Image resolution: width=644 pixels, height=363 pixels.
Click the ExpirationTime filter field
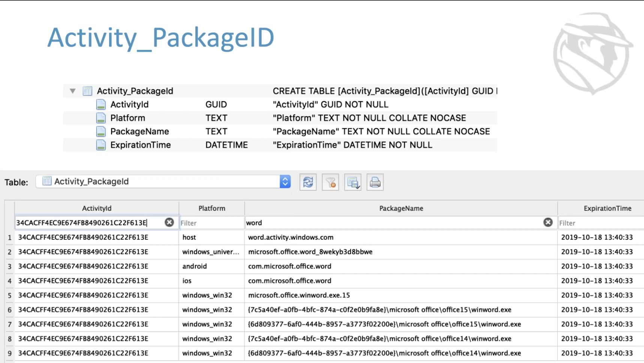pos(600,223)
